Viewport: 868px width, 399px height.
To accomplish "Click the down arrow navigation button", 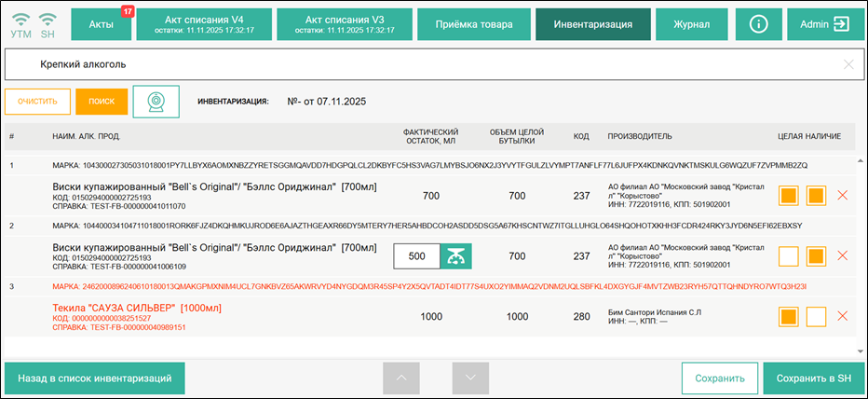I will point(470,378).
